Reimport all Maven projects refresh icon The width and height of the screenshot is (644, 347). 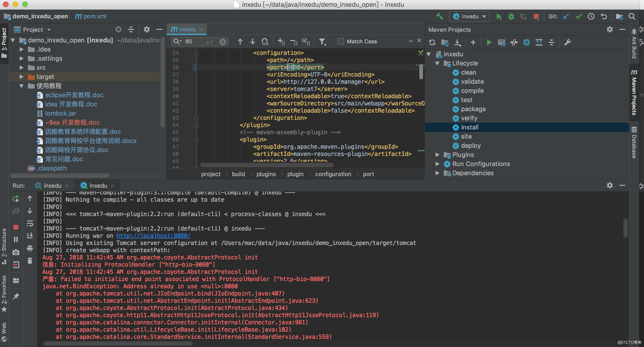click(x=432, y=42)
